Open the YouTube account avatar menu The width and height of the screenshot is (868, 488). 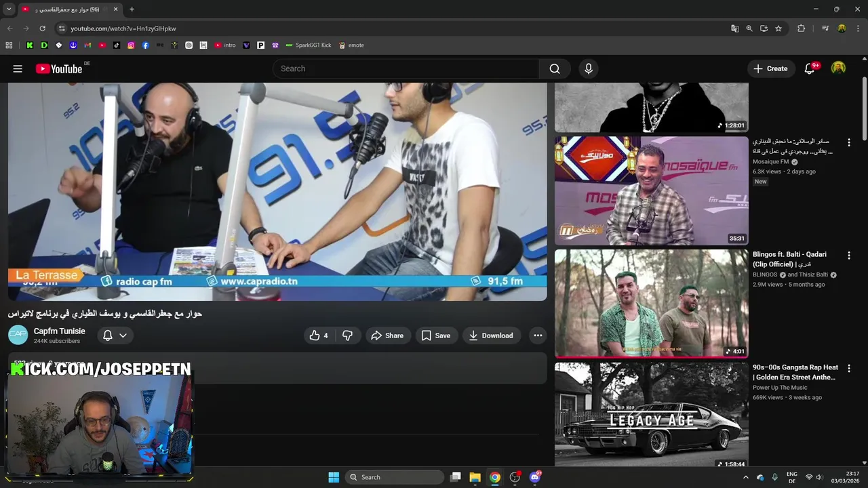839,68
